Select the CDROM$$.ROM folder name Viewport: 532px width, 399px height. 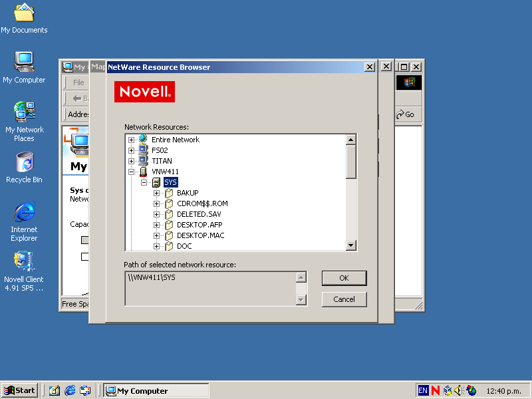coord(202,203)
